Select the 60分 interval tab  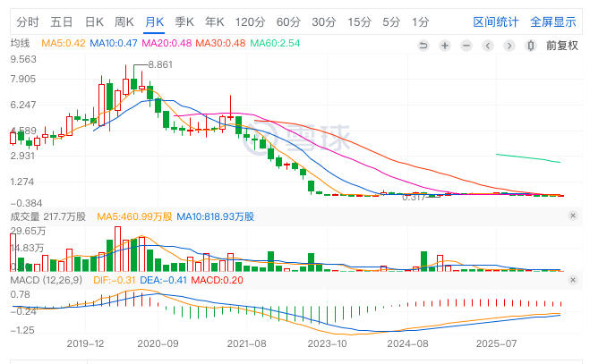point(288,22)
